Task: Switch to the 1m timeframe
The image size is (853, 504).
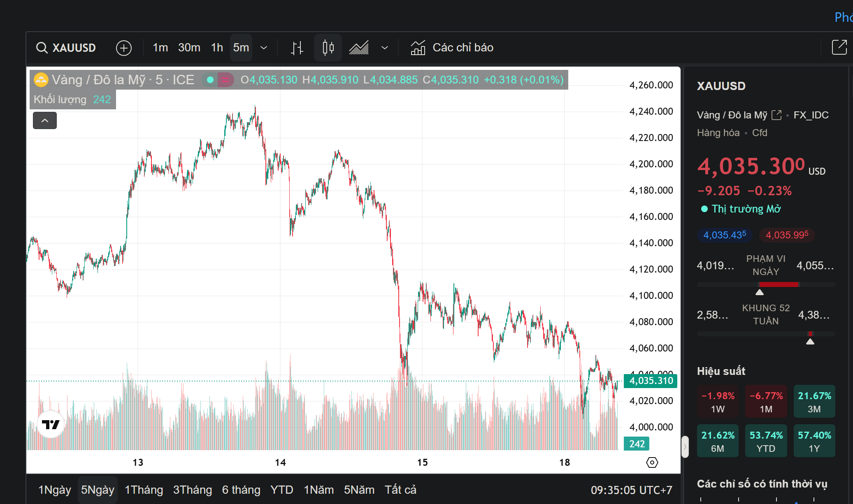Action: (x=160, y=48)
